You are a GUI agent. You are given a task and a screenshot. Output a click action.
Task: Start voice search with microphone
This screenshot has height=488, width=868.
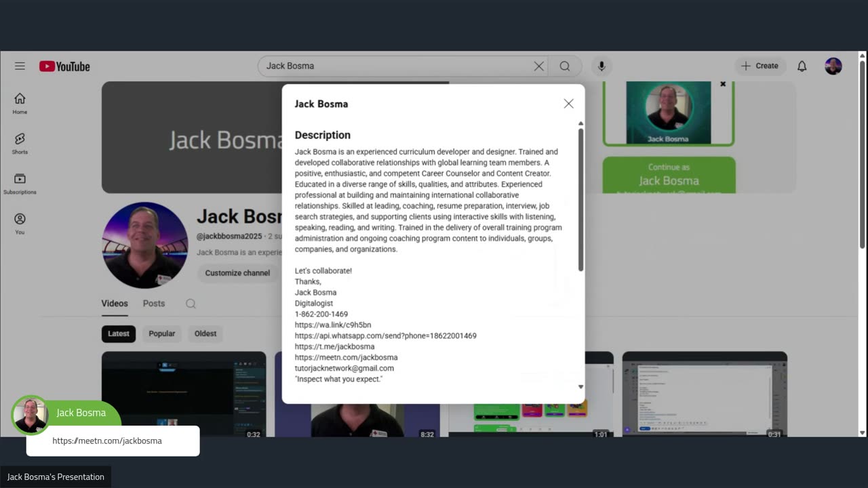[x=601, y=66]
